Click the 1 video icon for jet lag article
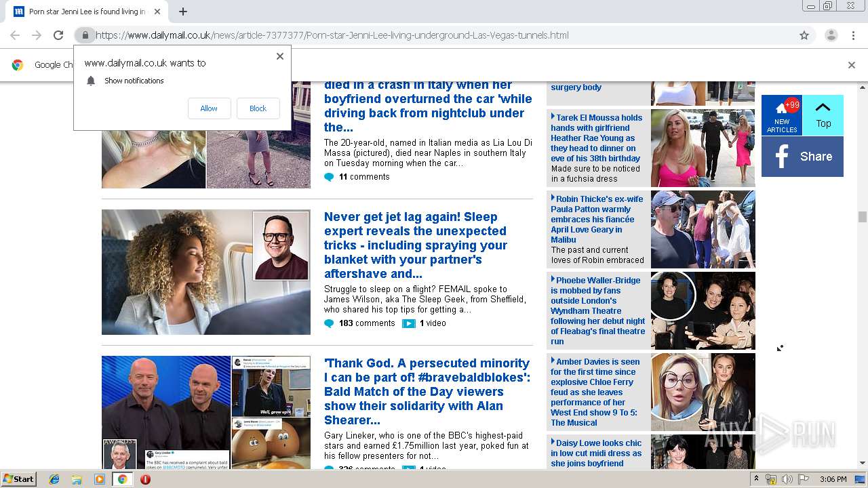Image resolution: width=868 pixels, height=488 pixels. click(408, 323)
